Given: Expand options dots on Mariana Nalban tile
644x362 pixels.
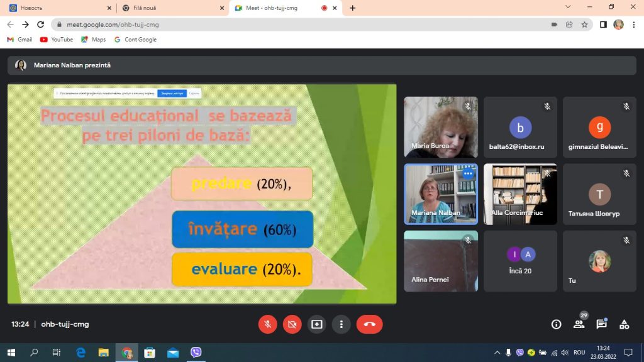Looking at the screenshot, I should [x=468, y=173].
